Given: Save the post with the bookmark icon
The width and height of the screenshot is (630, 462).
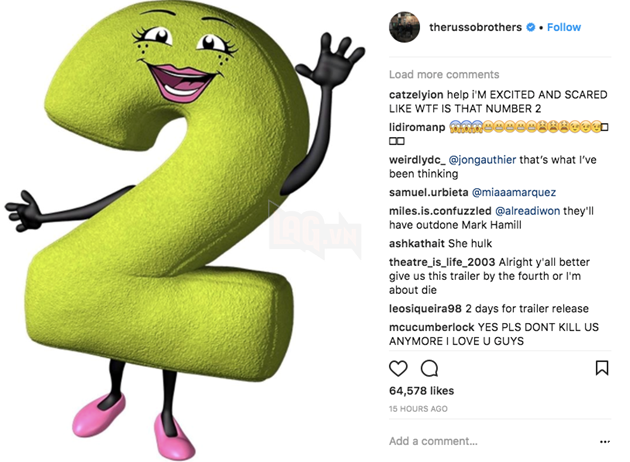Looking at the screenshot, I should pyautogui.click(x=601, y=368).
